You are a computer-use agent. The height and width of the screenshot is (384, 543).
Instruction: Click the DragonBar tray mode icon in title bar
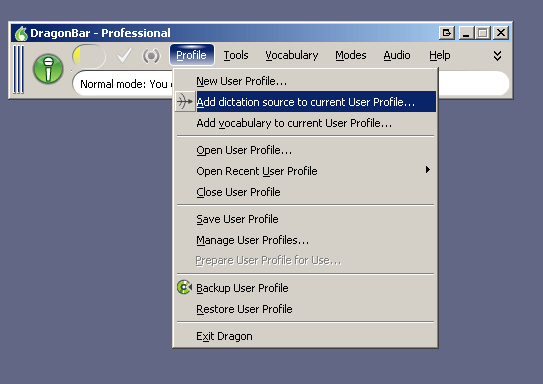(x=447, y=33)
